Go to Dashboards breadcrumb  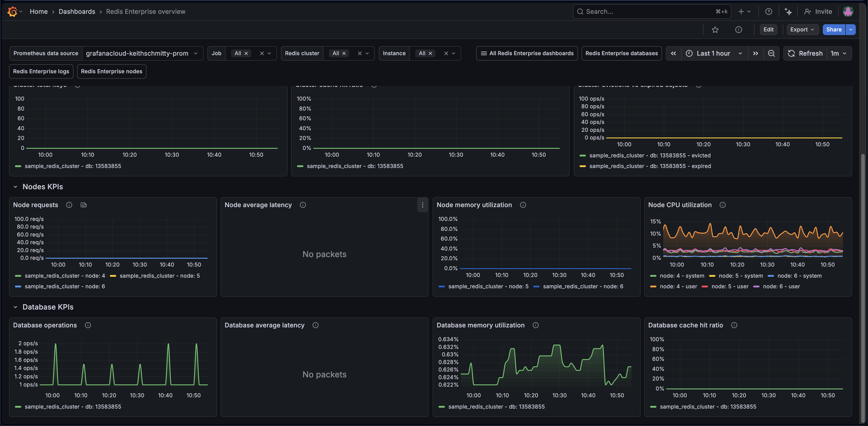click(x=77, y=12)
